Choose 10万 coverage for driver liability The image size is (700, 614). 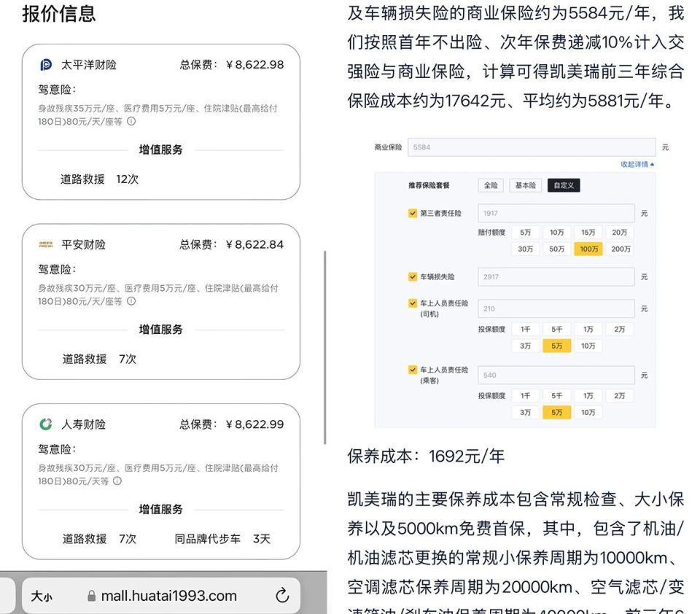(588, 346)
